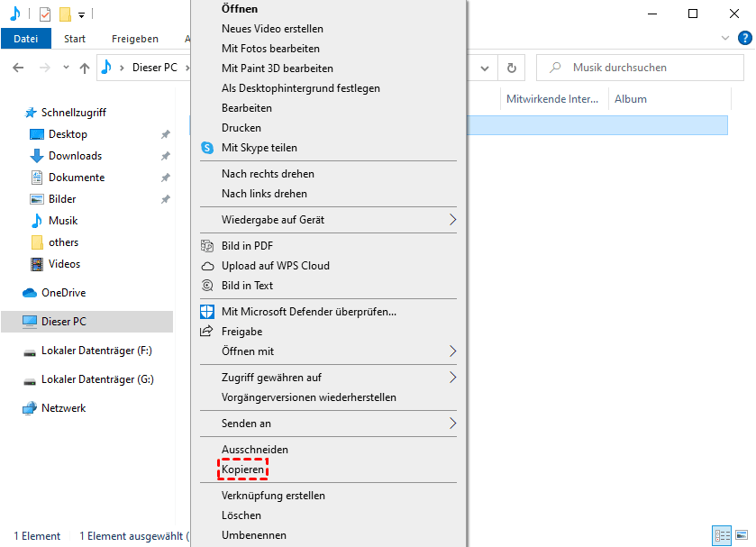Viewport: 756px width, 547px height.
Task: Click the Album column header
Action: (631, 99)
